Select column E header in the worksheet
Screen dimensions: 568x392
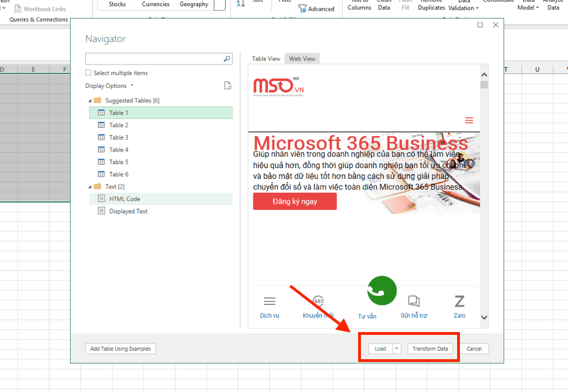click(33, 70)
